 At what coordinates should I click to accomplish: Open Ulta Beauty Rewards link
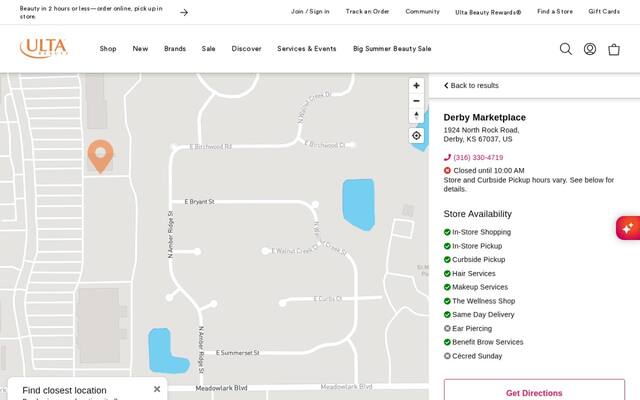pos(488,12)
